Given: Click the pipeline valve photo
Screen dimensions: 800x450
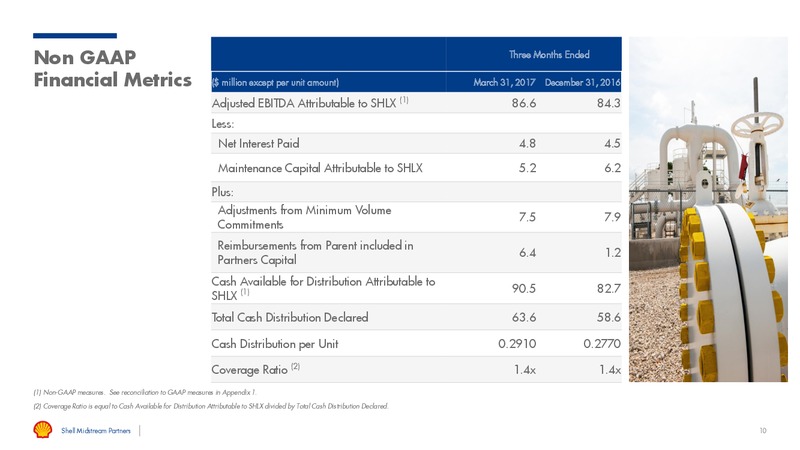Looking at the screenshot, I should (708, 209).
